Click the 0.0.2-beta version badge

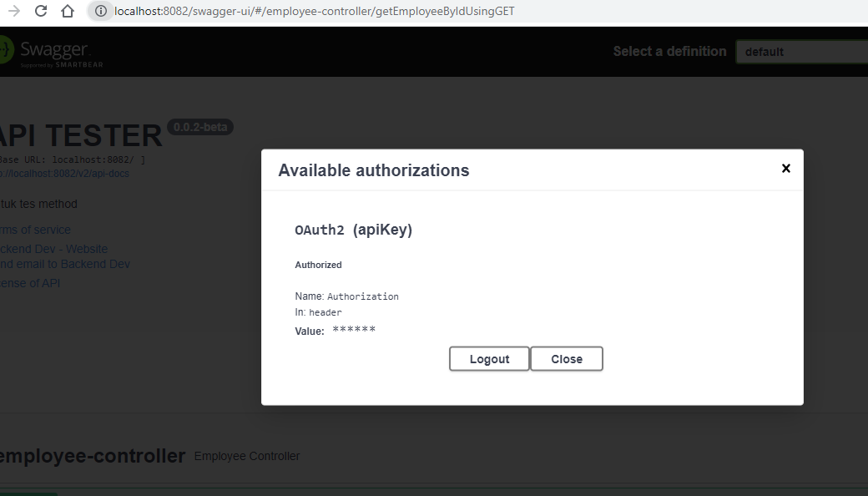coord(200,127)
